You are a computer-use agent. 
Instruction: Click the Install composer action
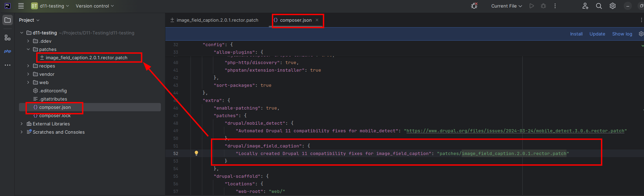pyautogui.click(x=576, y=34)
